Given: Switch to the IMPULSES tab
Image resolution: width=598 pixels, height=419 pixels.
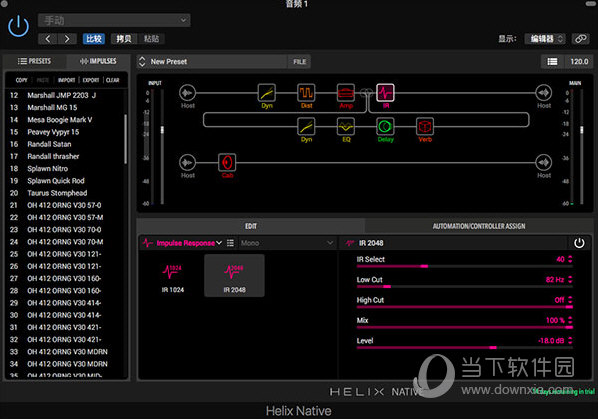Looking at the screenshot, I should 98,61.
